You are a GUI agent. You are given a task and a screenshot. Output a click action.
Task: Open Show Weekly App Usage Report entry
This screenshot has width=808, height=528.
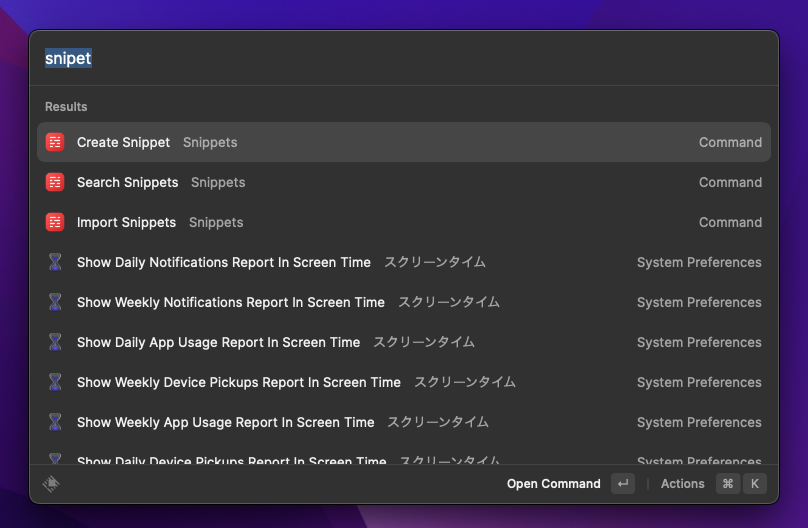(x=225, y=422)
